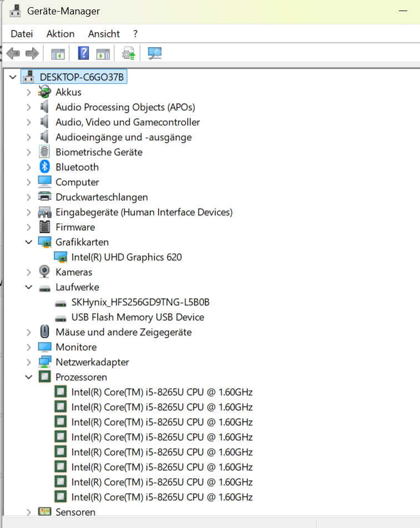Select Eingabegeräte (Human Interface Devices) label
Viewport: 420px width, 528px height.
point(144,212)
